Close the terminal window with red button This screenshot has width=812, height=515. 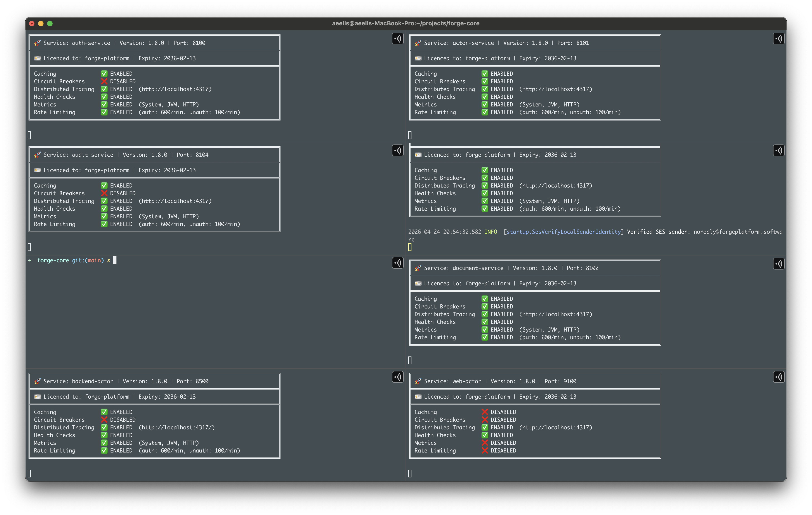point(32,23)
